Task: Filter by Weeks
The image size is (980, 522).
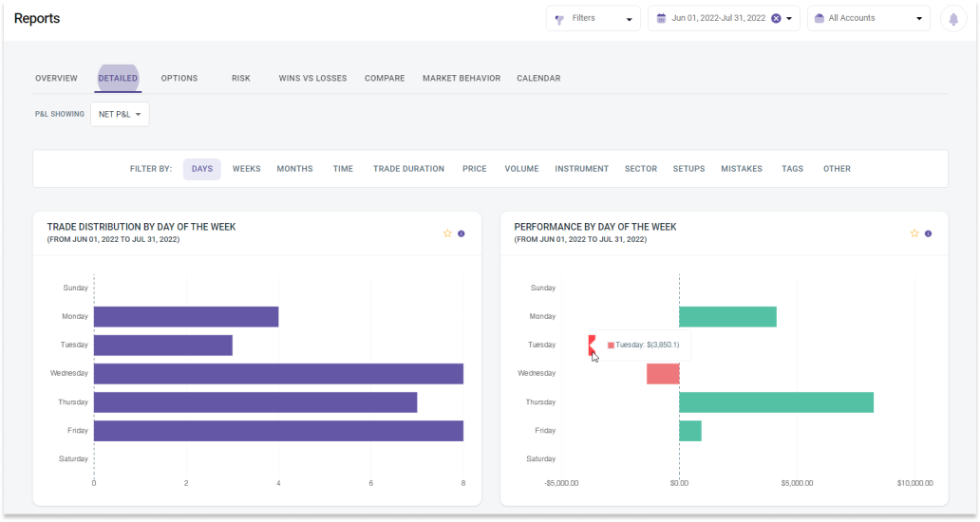Action: coord(246,169)
